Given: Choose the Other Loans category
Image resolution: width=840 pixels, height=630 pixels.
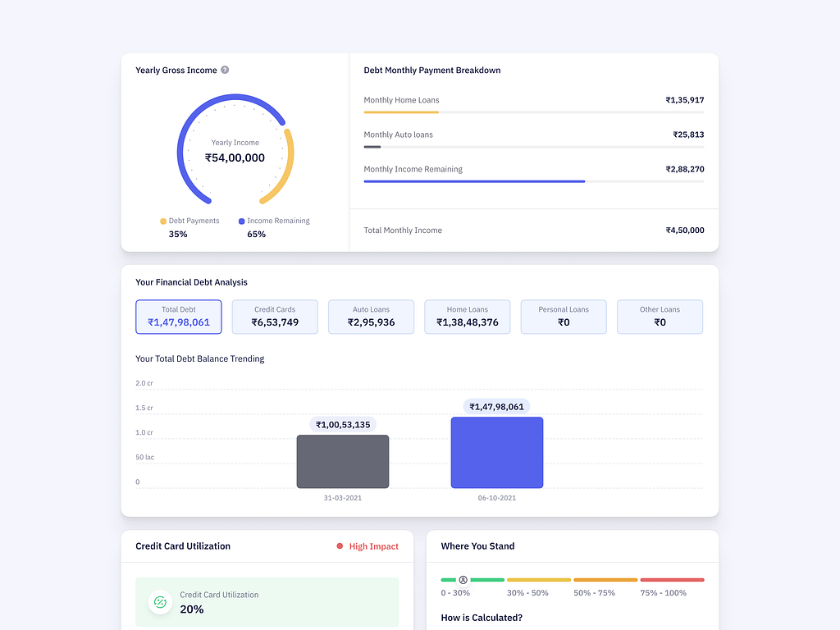Looking at the screenshot, I should [660, 317].
